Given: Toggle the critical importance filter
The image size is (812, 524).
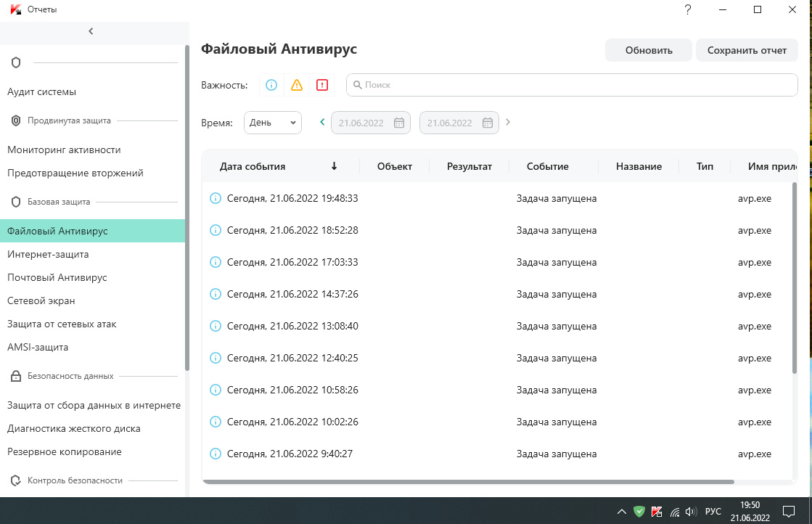Looking at the screenshot, I should [322, 85].
